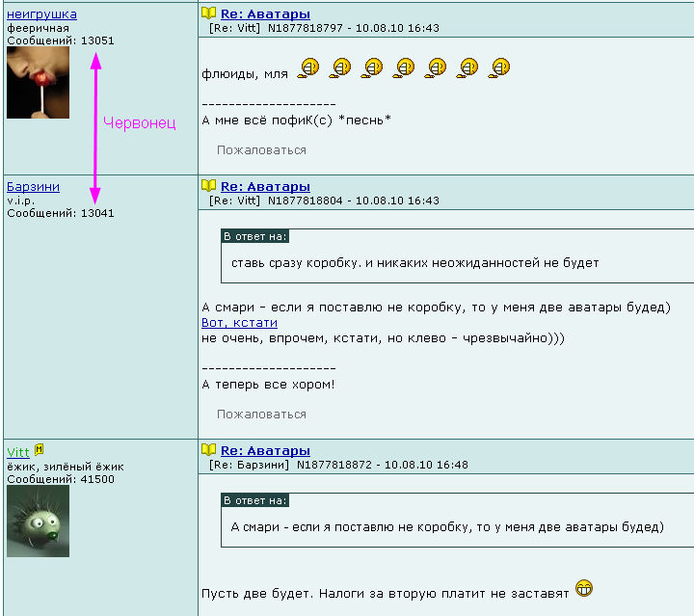Click "Пожаловаться" under неигрушка's post

pos(261,150)
